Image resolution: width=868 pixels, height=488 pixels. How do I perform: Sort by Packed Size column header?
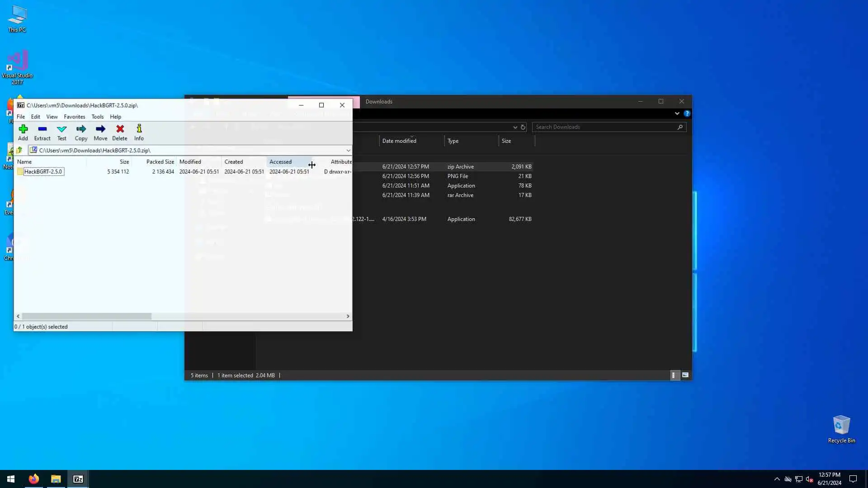(160, 162)
